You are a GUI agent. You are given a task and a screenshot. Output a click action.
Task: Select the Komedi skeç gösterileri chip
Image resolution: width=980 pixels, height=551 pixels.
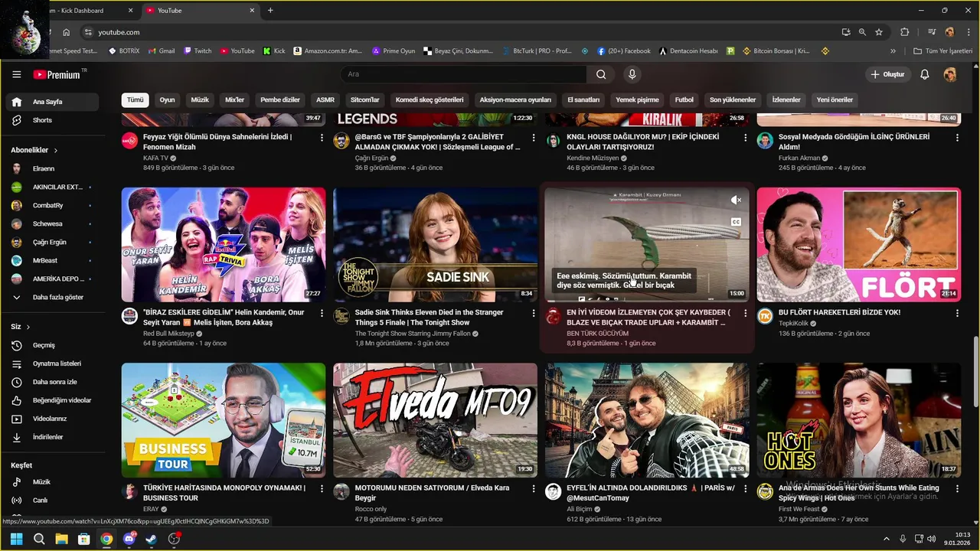click(x=430, y=99)
